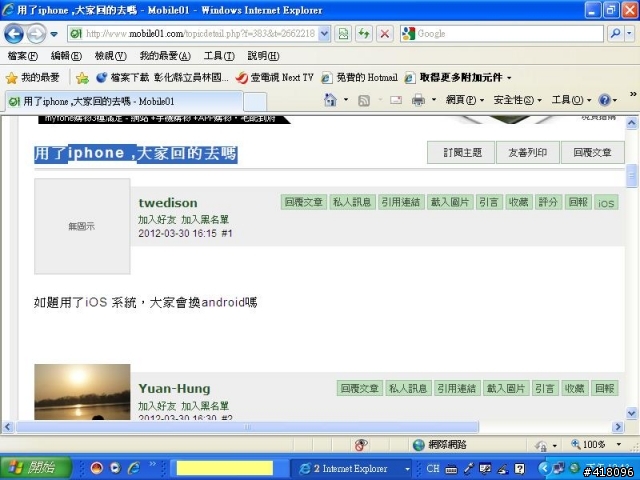Click the horizontal scrollbar right arrow
The width and height of the screenshot is (640, 480).
tap(618, 427)
